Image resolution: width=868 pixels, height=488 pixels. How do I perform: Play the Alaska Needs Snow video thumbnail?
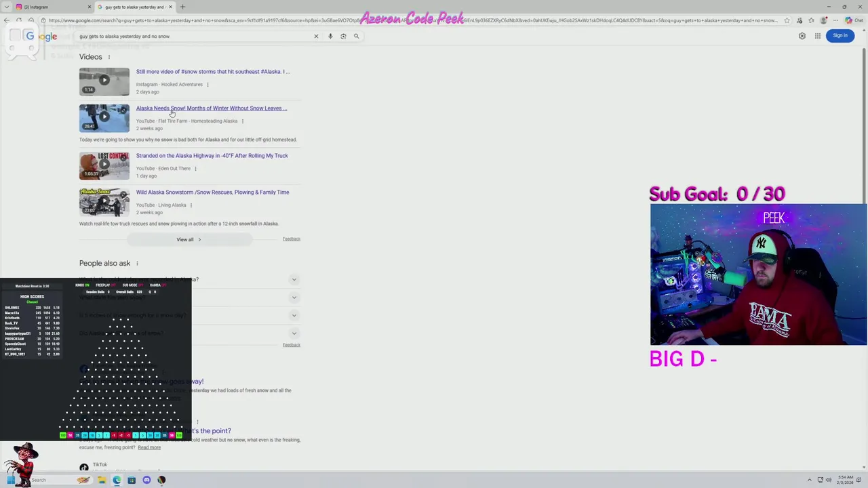click(x=104, y=118)
